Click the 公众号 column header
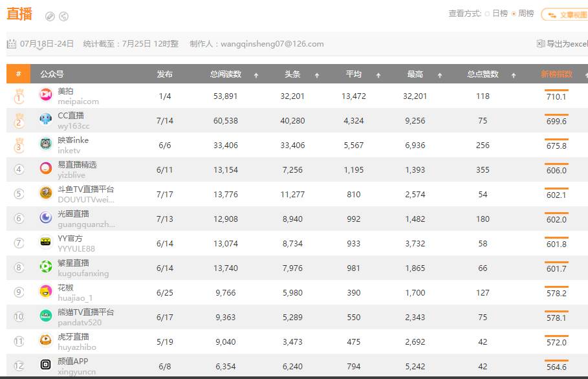The width and height of the screenshot is (588, 379). pyautogui.click(x=52, y=74)
